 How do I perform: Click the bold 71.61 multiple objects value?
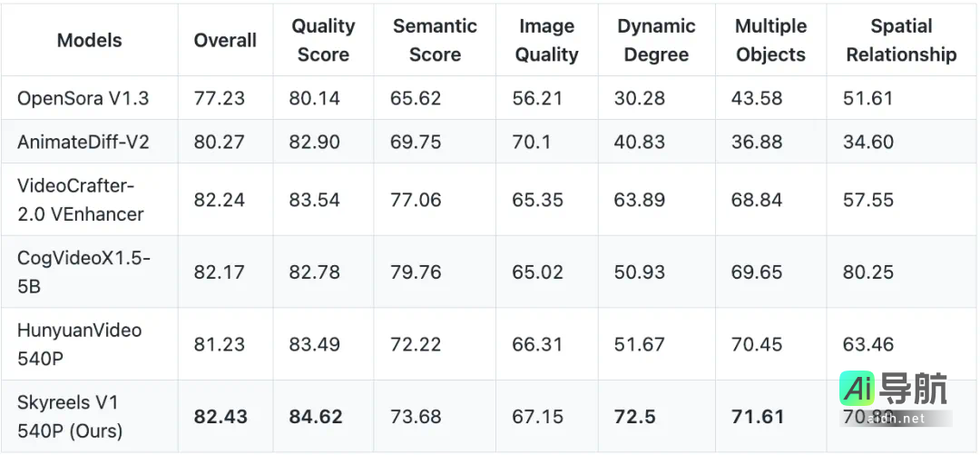(x=758, y=417)
